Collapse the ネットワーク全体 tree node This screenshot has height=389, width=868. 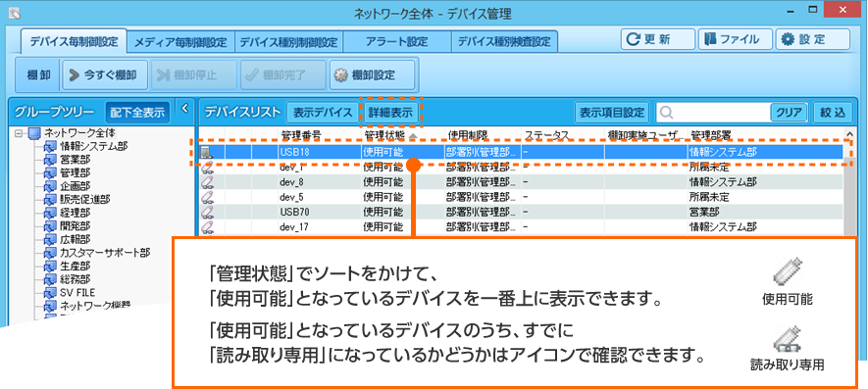coord(19,133)
